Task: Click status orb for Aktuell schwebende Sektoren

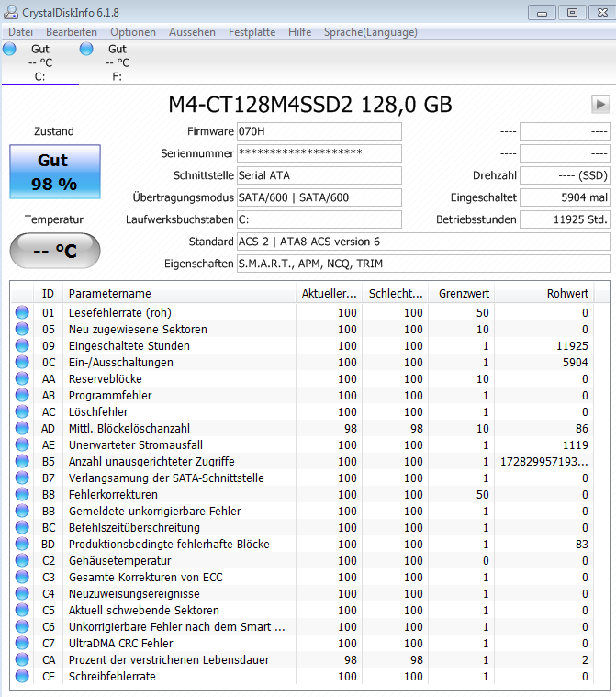Action: tap(22, 610)
